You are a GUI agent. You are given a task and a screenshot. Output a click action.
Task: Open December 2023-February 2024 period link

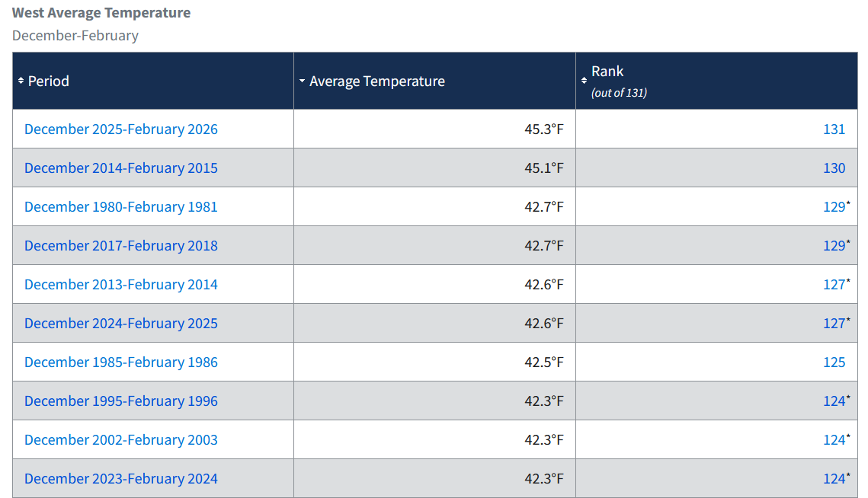click(121, 479)
